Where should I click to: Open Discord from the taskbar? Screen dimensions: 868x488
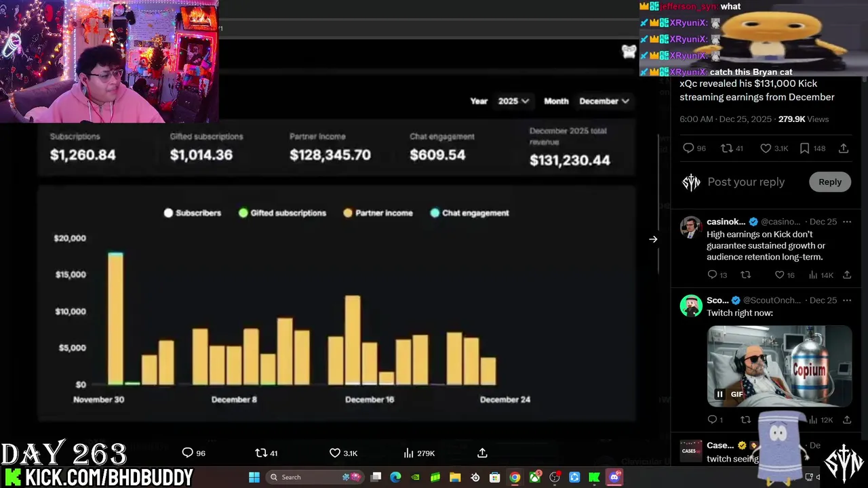pos(614,477)
